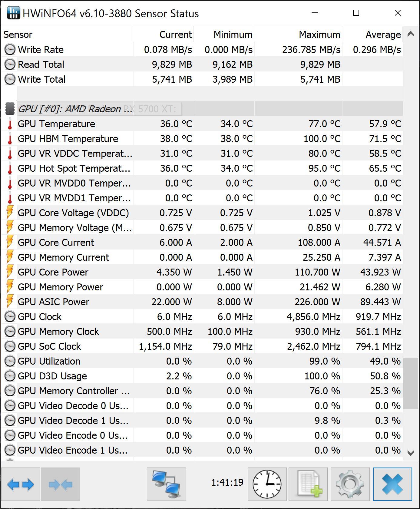Click the shrink columns arrows icon

click(x=60, y=484)
